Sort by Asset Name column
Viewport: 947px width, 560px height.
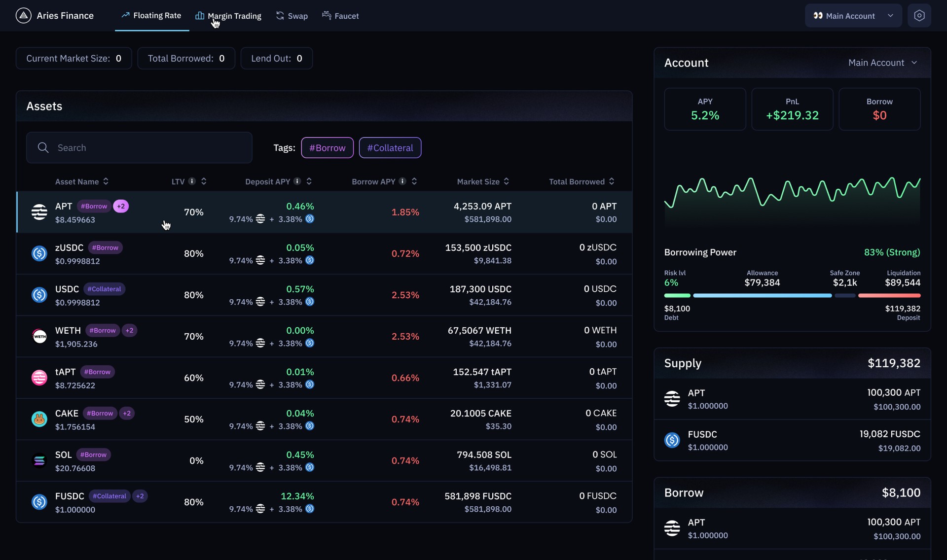pyautogui.click(x=82, y=181)
